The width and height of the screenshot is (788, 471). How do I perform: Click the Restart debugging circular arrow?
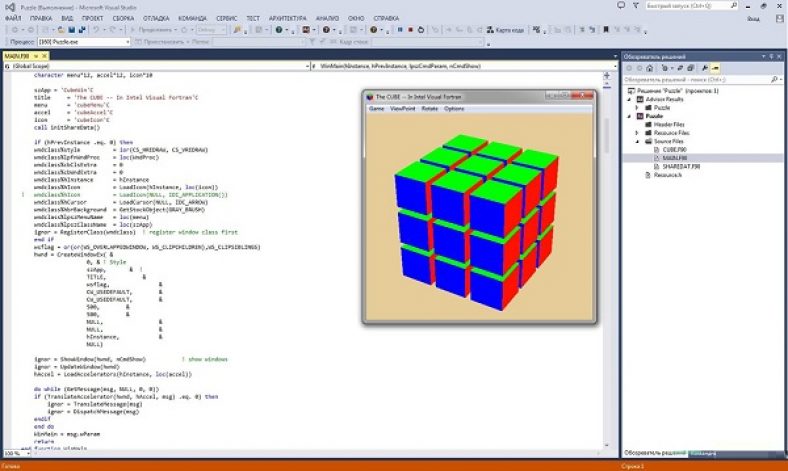pos(421,30)
